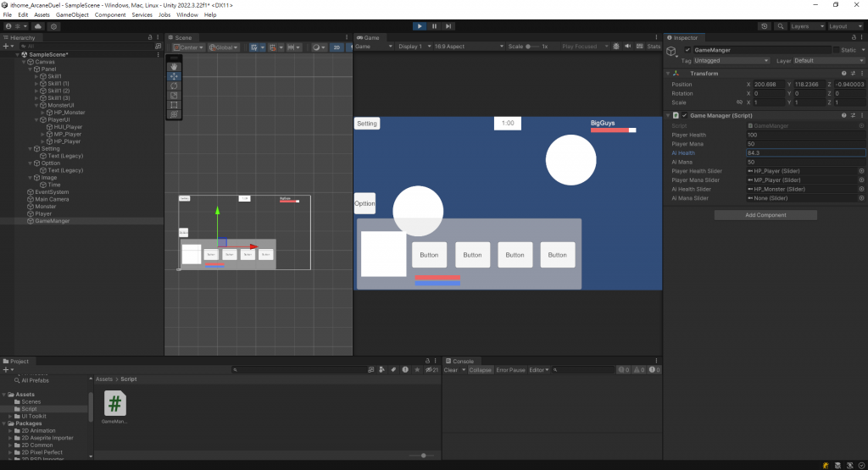The height and width of the screenshot is (470, 868).
Task: Select the Transform tool in Scene toolbar
Action: (x=174, y=114)
